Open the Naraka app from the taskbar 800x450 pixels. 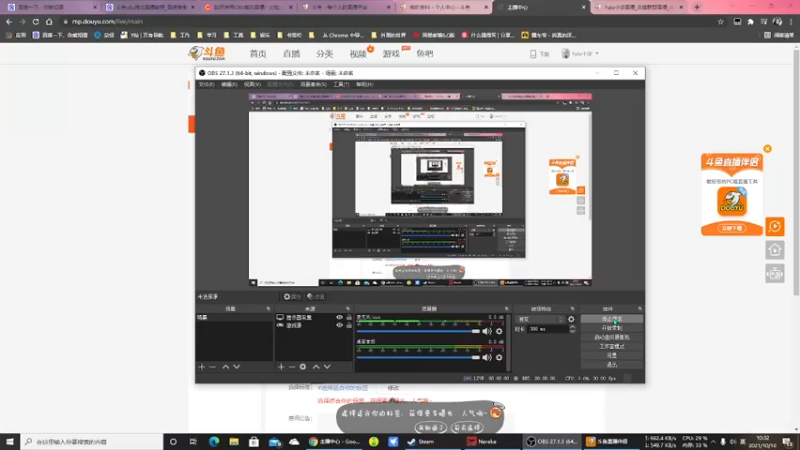(482, 441)
